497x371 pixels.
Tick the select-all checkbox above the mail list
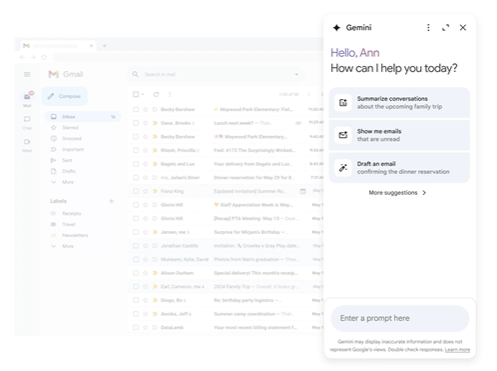(136, 94)
